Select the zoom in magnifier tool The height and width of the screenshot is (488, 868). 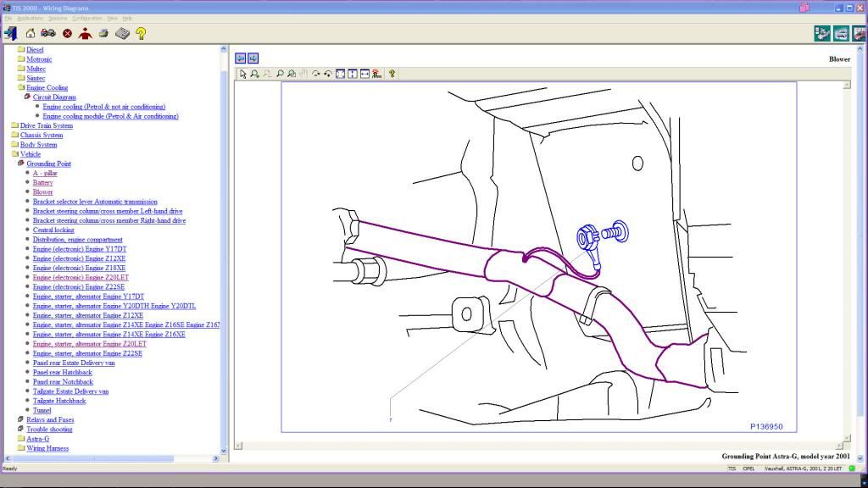pos(254,74)
